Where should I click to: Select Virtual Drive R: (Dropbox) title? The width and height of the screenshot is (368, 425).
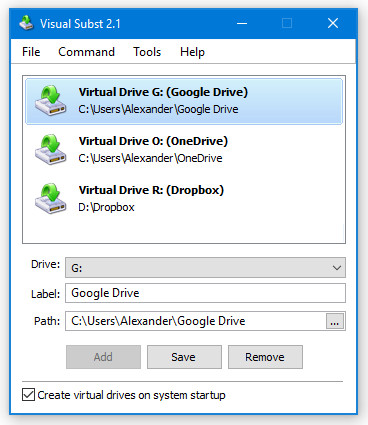point(151,190)
